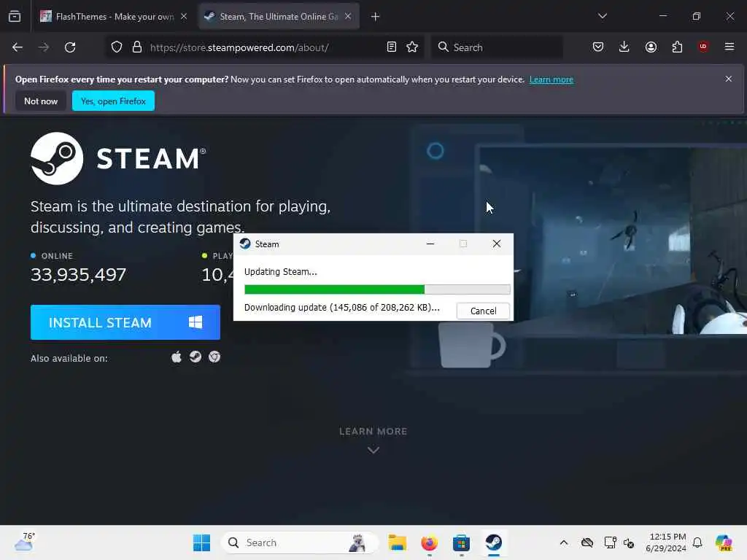This screenshot has height=560, width=747.
Task: Choose Not now in notification bar
Action: [x=41, y=101]
